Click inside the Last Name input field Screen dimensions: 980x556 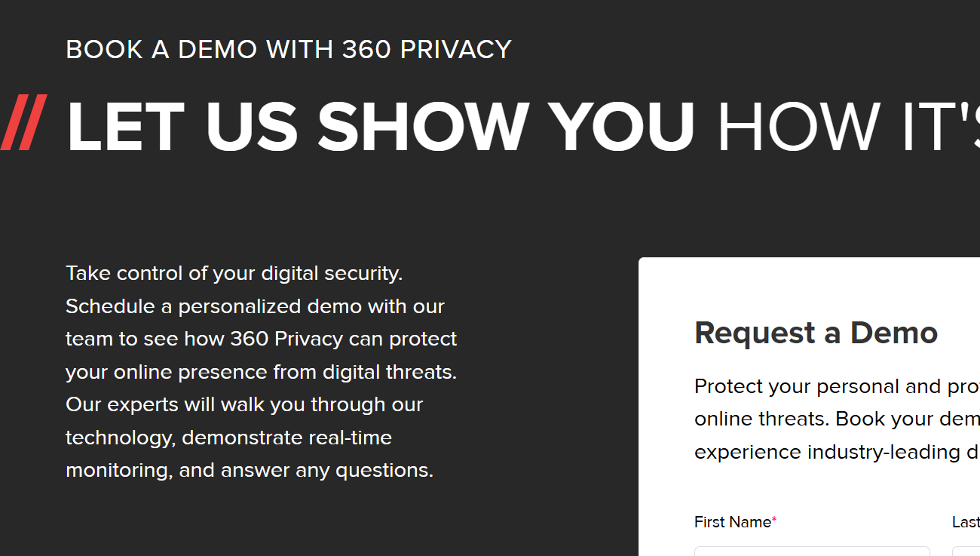(967, 551)
